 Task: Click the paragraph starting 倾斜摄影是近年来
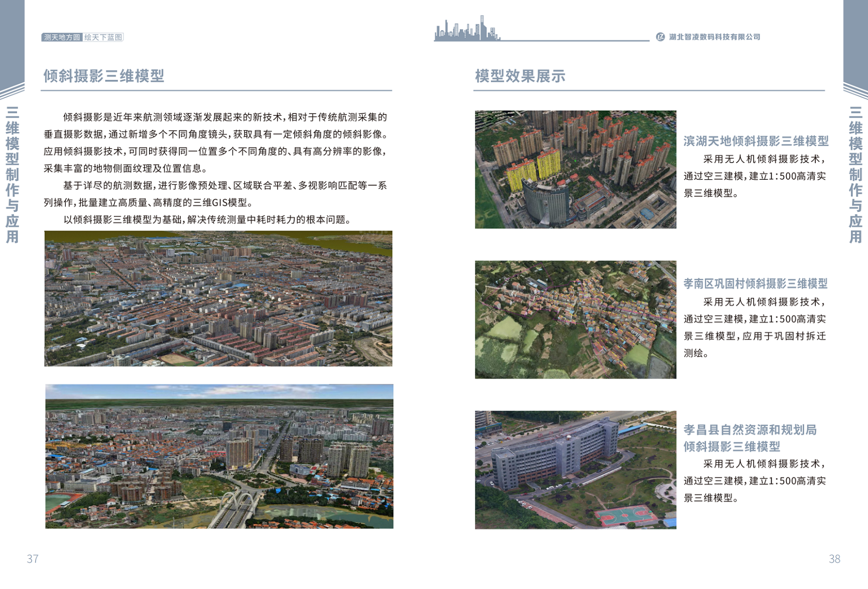215,143
